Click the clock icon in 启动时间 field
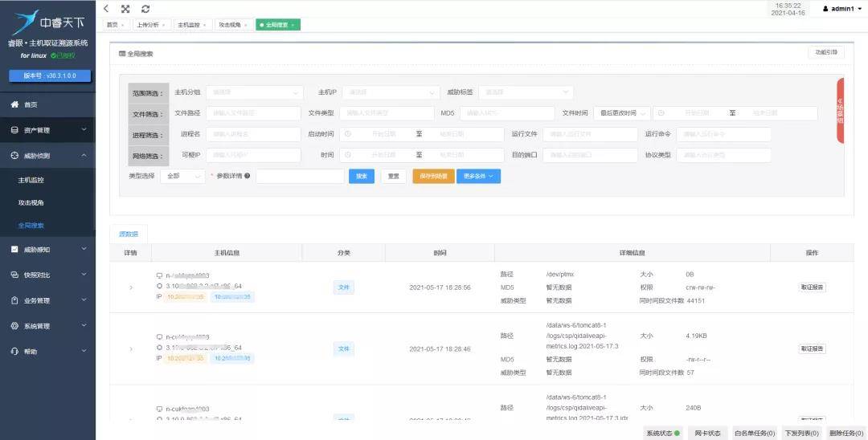 click(348, 134)
